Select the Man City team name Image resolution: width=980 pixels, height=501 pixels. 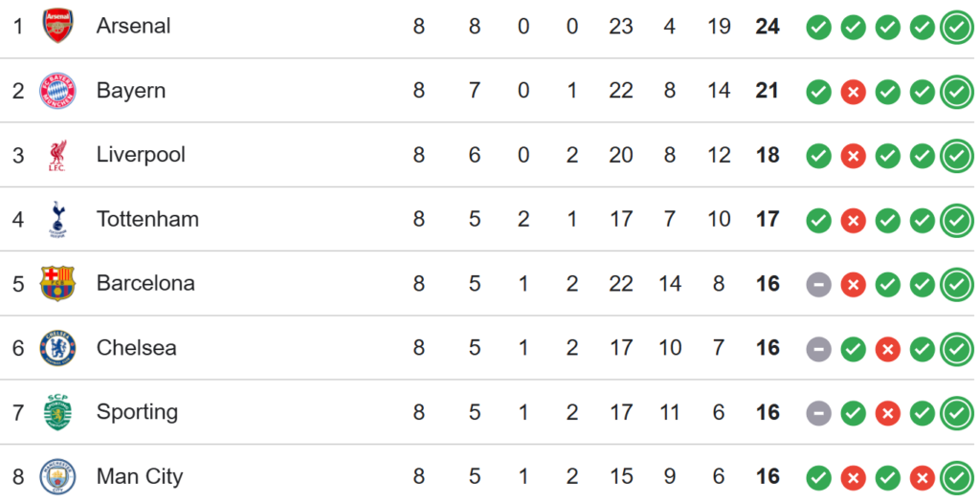[140, 476]
